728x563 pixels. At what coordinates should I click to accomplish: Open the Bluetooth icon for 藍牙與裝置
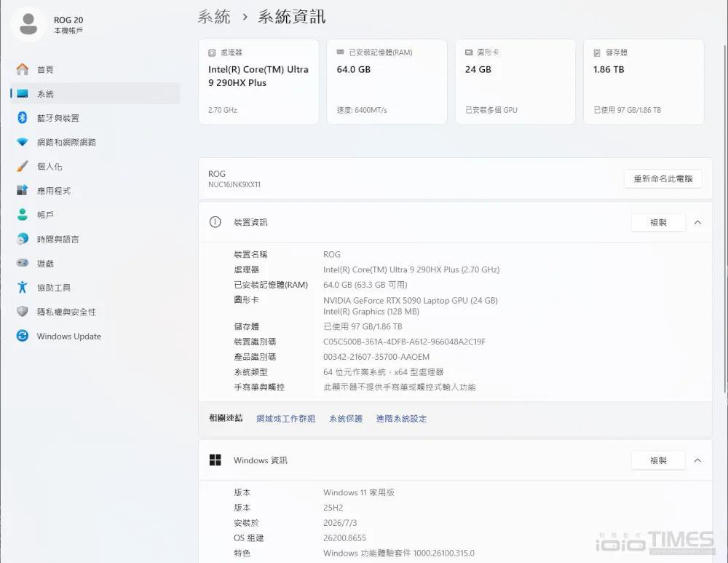point(23,117)
